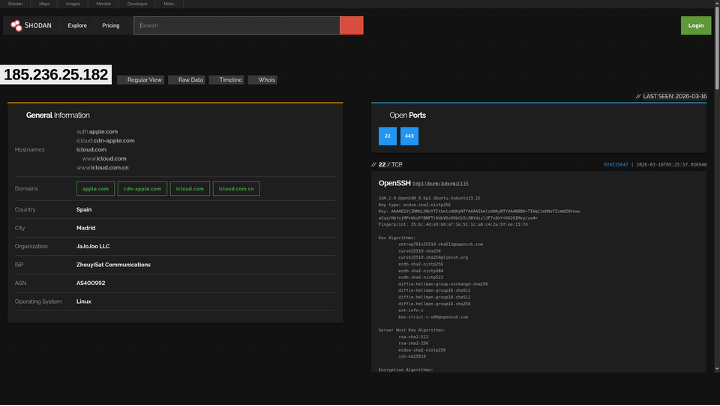
Task: Click the green Login button
Action: click(696, 25)
